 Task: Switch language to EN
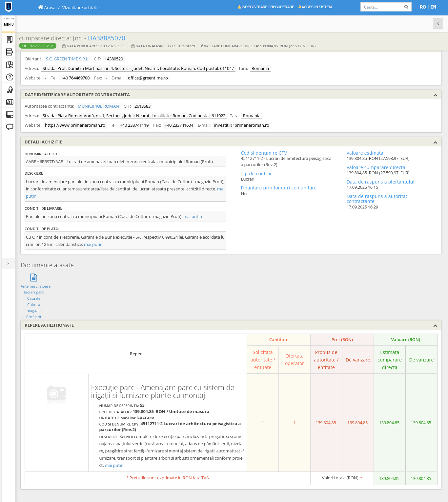433,7
